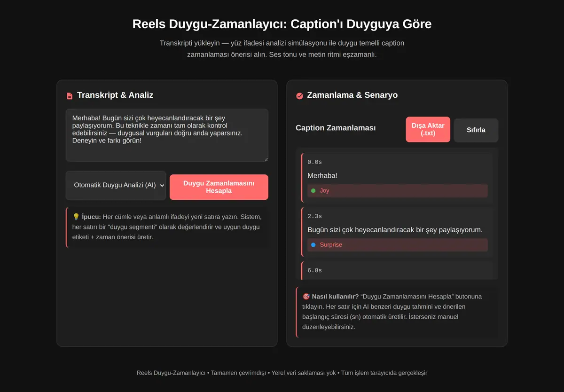Image resolution: width=564 pixels, height=392 pixels.
Task: Click the transcript textarea resize handle
Action: coord(266,159)
